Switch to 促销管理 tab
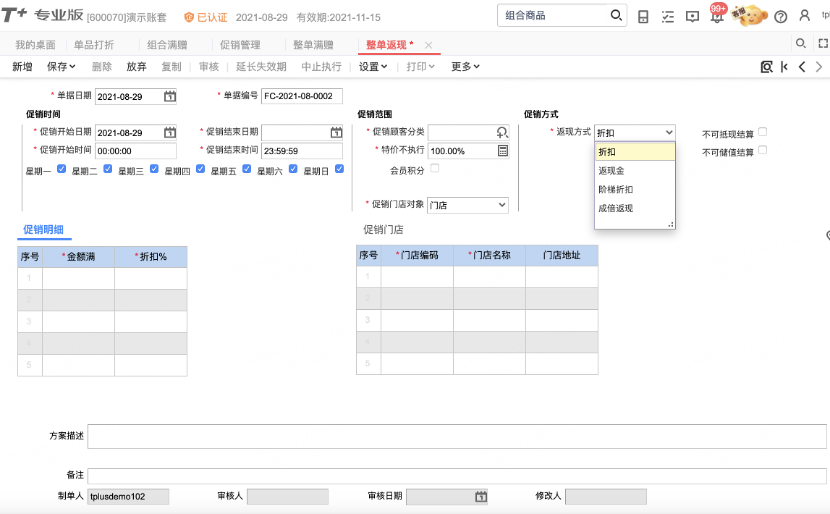830x514 pixels. pos(240,45)
